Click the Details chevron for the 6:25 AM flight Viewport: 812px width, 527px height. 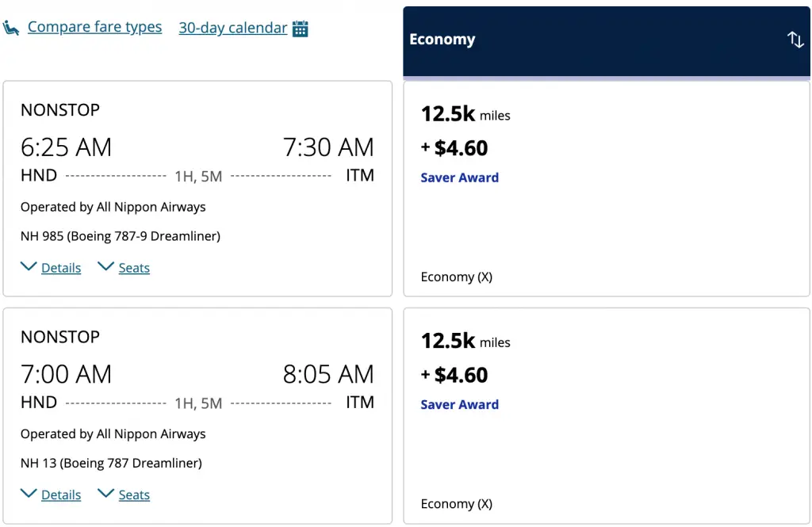29,267
